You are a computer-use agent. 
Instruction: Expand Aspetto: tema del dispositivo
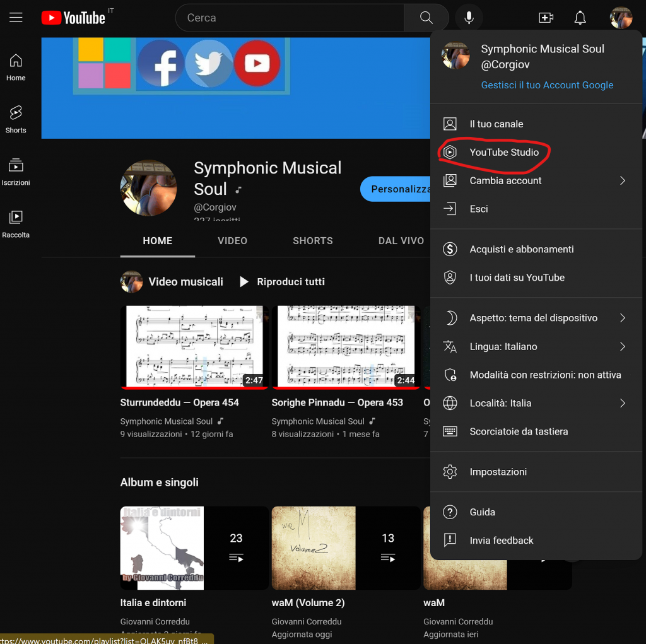[x=536, y=318]
